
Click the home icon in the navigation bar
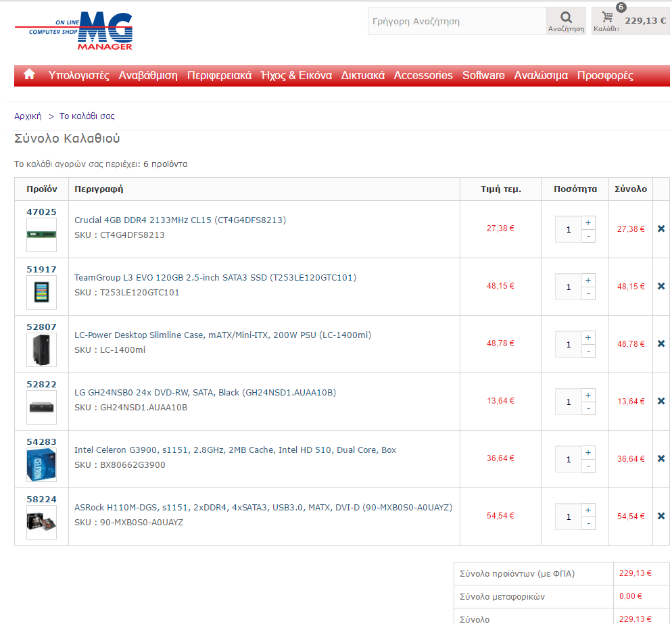pos(29,74)
